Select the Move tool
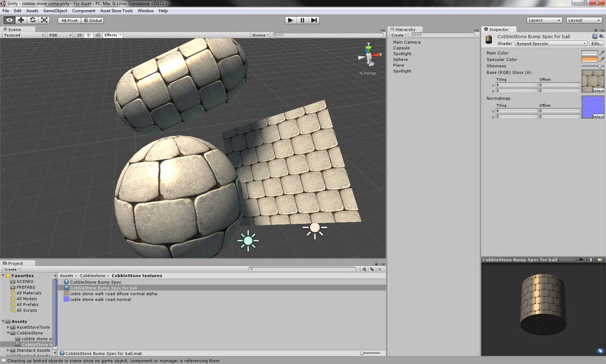This screenshot has height=364, width=606. click(x=20, y=20)
